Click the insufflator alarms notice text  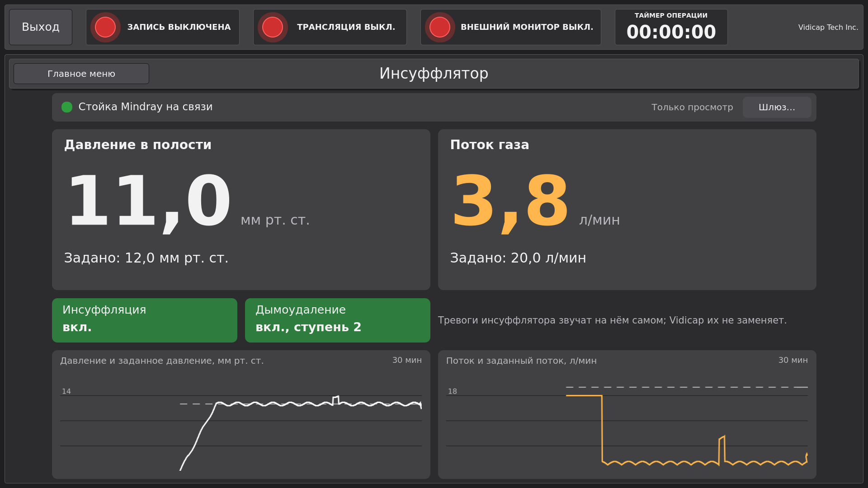coord(613,320)
